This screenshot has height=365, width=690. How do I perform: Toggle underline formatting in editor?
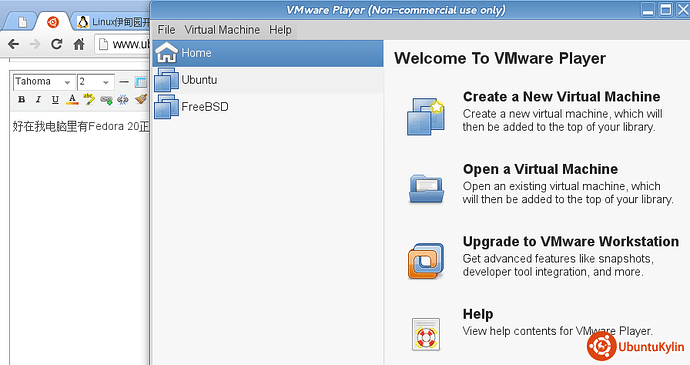point(55,100)
